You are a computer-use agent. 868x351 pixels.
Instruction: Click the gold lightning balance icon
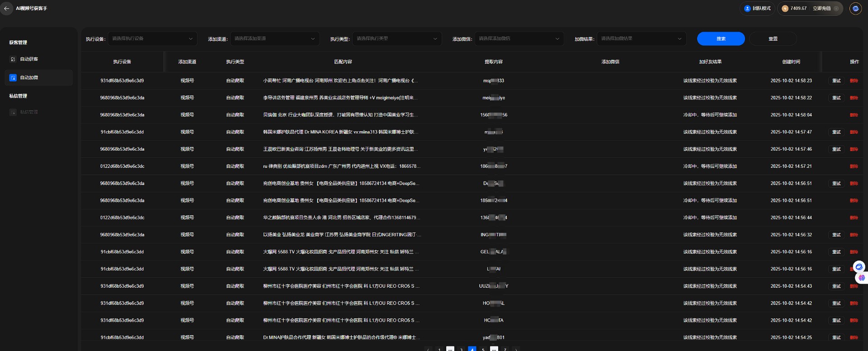pyautogui.click(x=785, y=9)
